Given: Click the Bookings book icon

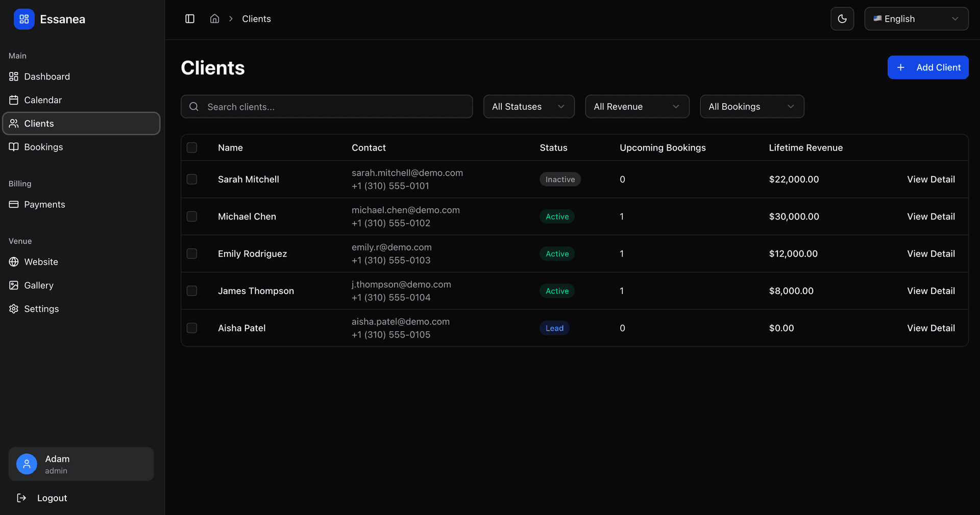Looking at the screenshot, I should 14,147.
